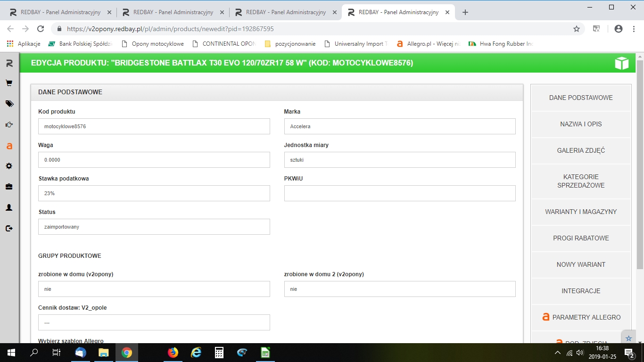Open the zrobione w domu (v2opony) dropdown

pyautogui.click(x=154, y=289)
